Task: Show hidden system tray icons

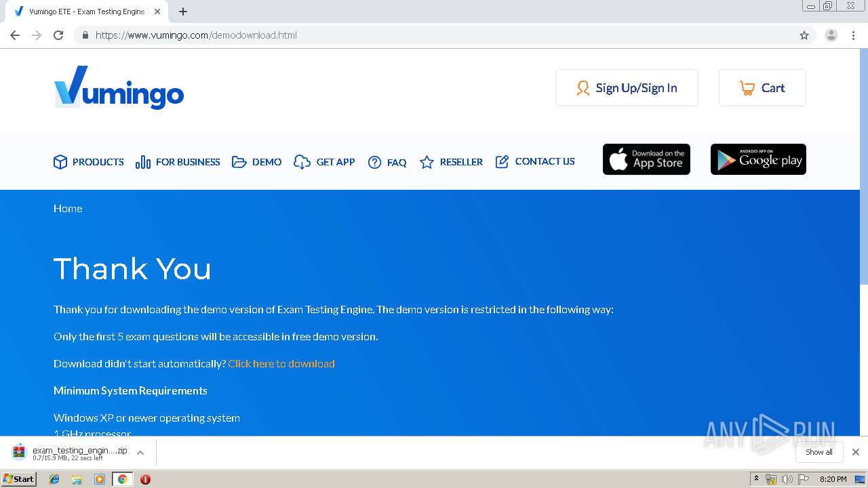Action: point(756,479)
